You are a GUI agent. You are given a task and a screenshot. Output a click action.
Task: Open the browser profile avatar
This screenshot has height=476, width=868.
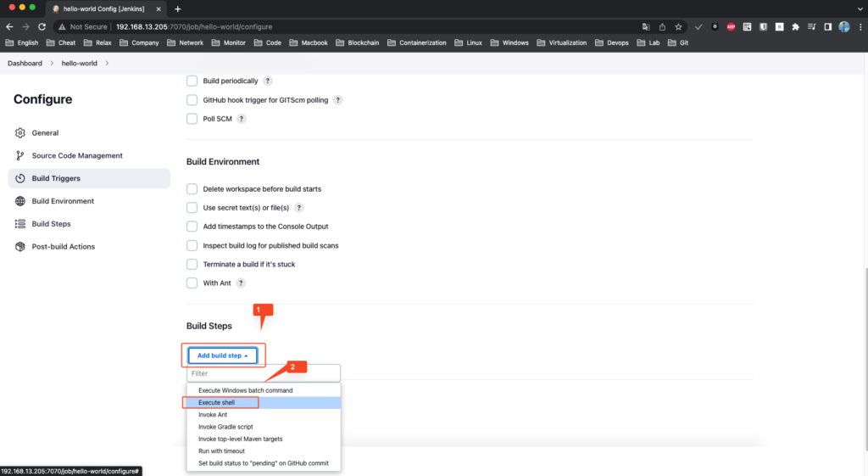(x=843, y=26)
